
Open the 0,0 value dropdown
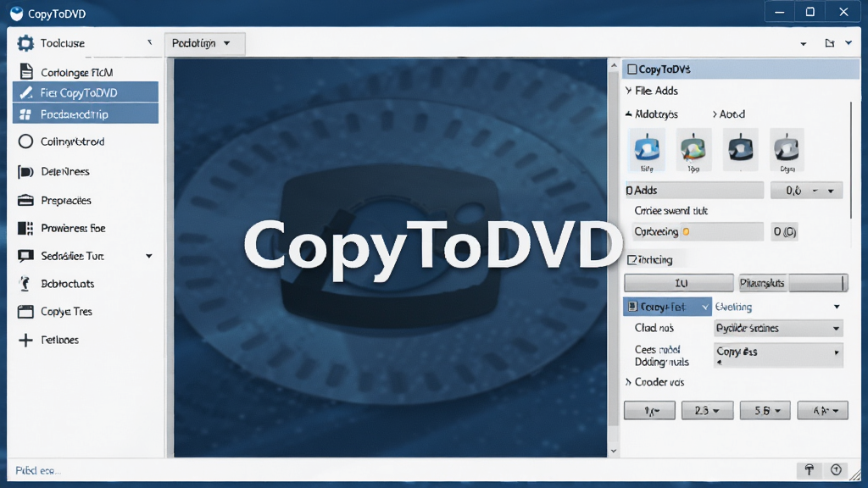807,191
